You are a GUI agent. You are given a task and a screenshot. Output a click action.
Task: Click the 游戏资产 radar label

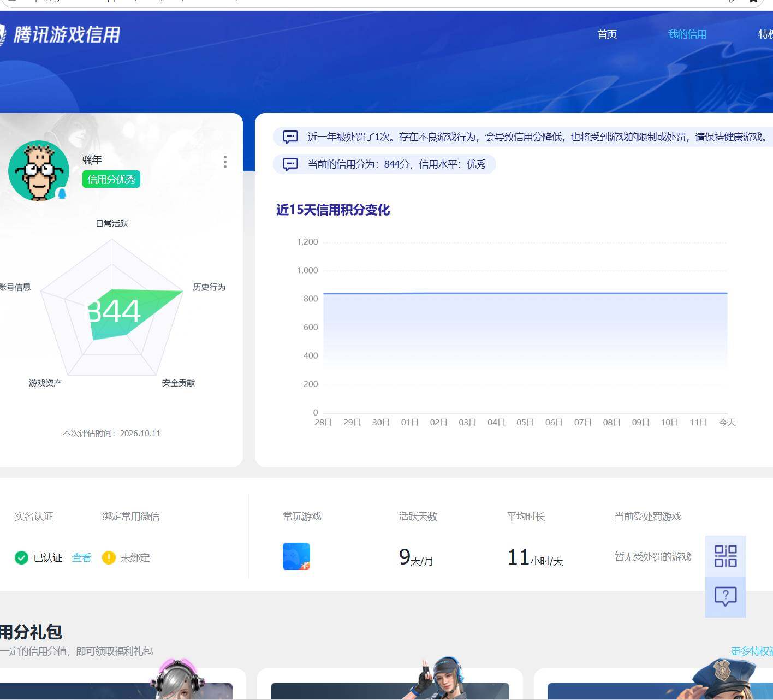pos(45,383)
